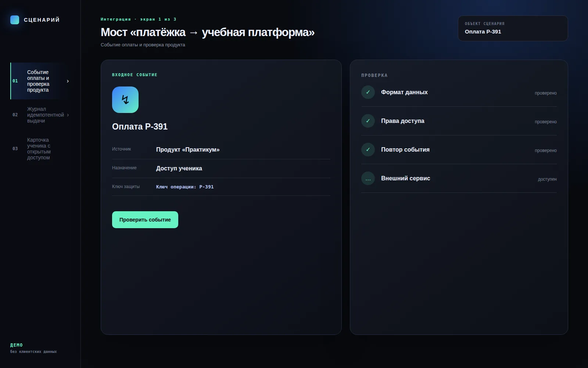Click the доступен status text
588x368 pixels.
coord(547,179)
